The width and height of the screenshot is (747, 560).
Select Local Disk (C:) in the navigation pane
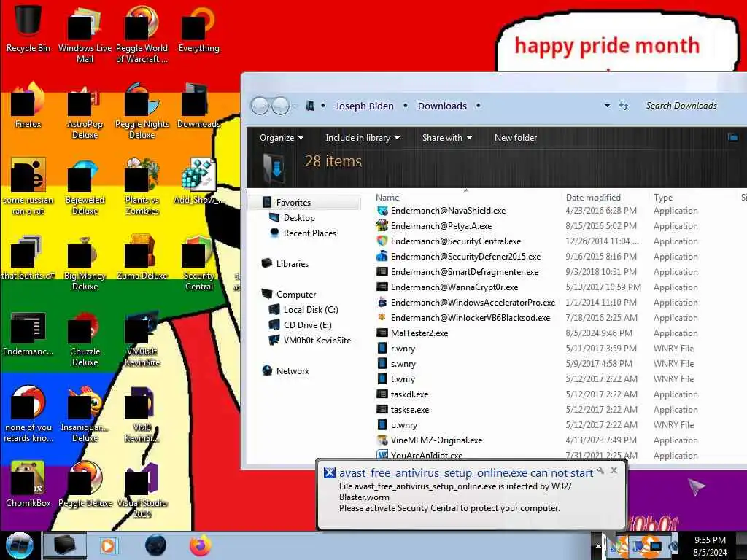[311, 309]
